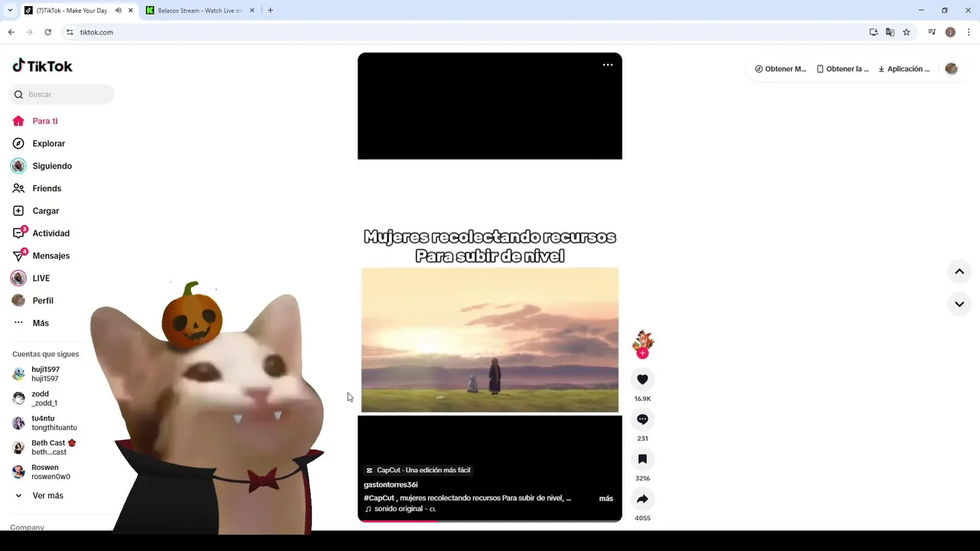Bookmark this page star icon

coord(906,32)
